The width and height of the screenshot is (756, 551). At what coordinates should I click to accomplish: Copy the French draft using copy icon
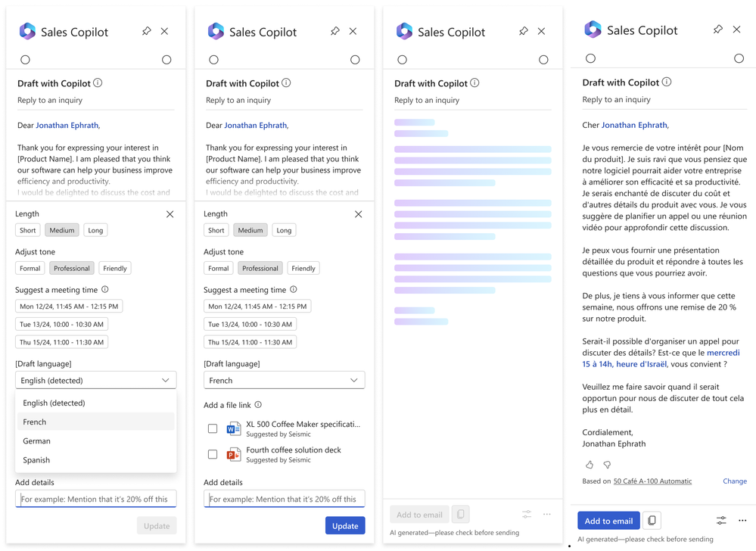652,521
